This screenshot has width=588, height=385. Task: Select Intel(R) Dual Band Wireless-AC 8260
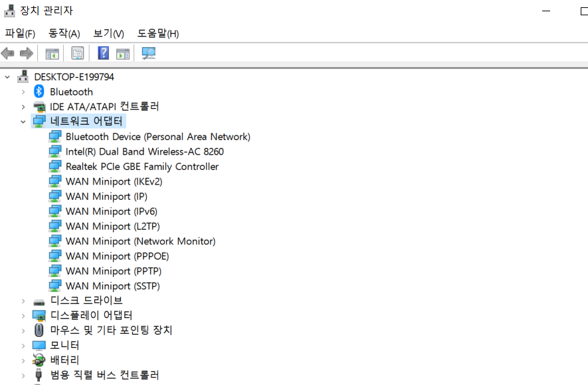[x=144, y=151]
